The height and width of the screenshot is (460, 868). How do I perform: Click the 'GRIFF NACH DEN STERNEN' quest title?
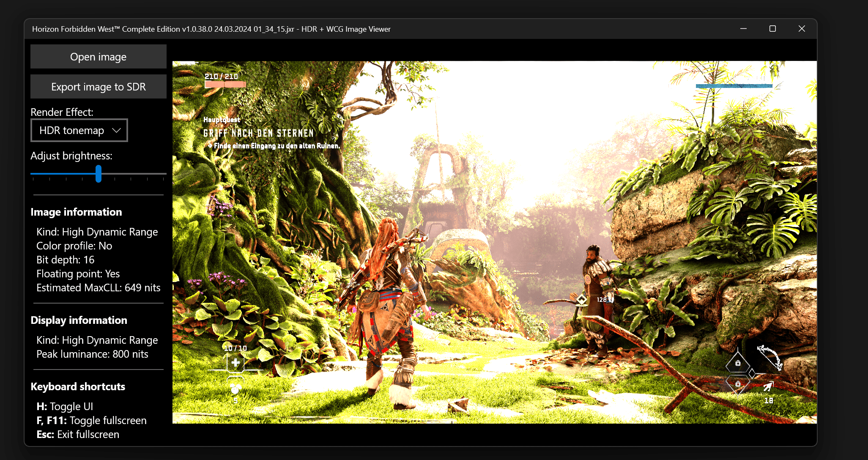pos(258,133)
